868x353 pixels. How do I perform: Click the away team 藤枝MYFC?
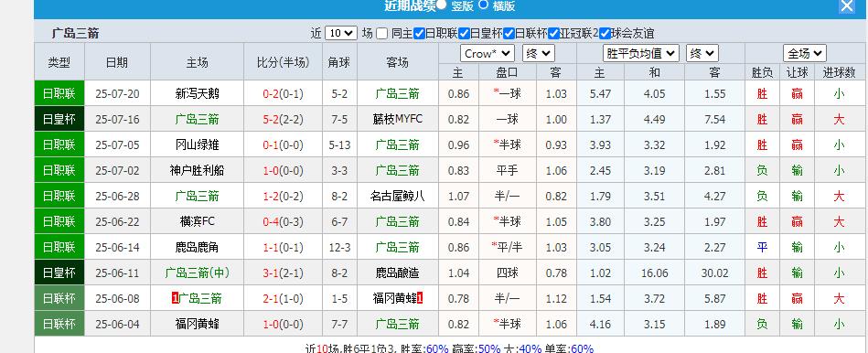click(398, 119)
